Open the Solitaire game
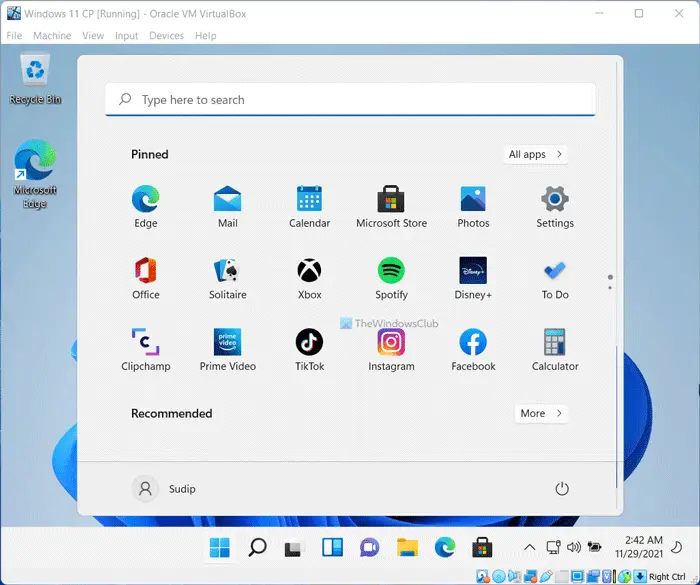The image size is (700, 585). click(x=228, y=278)
